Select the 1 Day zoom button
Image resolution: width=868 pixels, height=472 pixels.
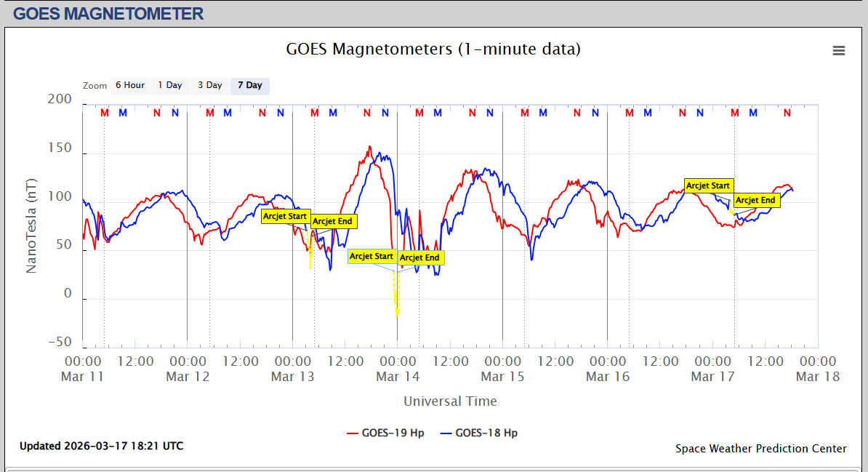click(170, 85)
